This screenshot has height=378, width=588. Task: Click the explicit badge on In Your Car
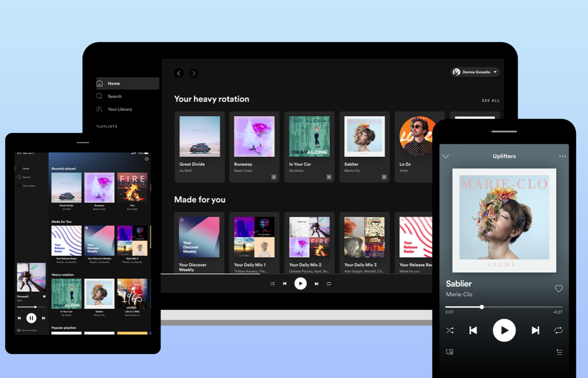(329, 177)
